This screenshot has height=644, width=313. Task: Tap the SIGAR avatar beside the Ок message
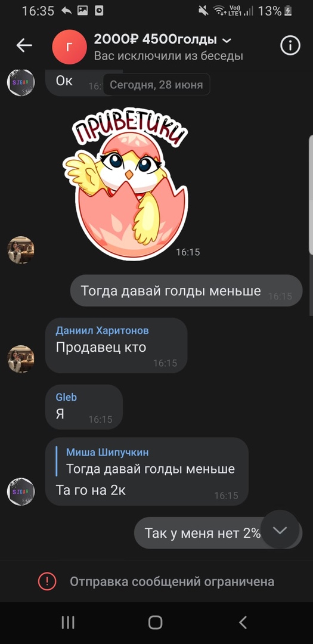click(x=20, y=82)
